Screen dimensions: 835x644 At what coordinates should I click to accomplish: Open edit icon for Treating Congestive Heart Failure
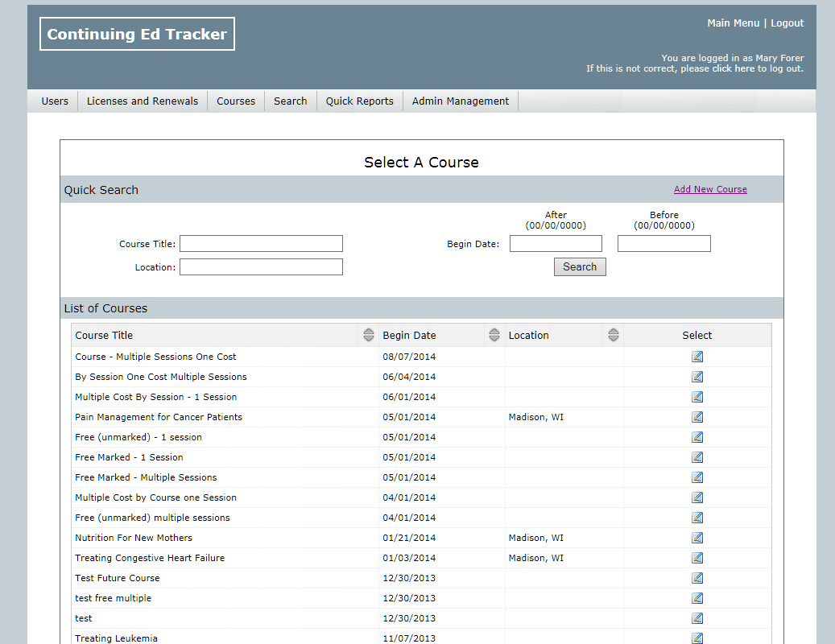pos(697,558)
